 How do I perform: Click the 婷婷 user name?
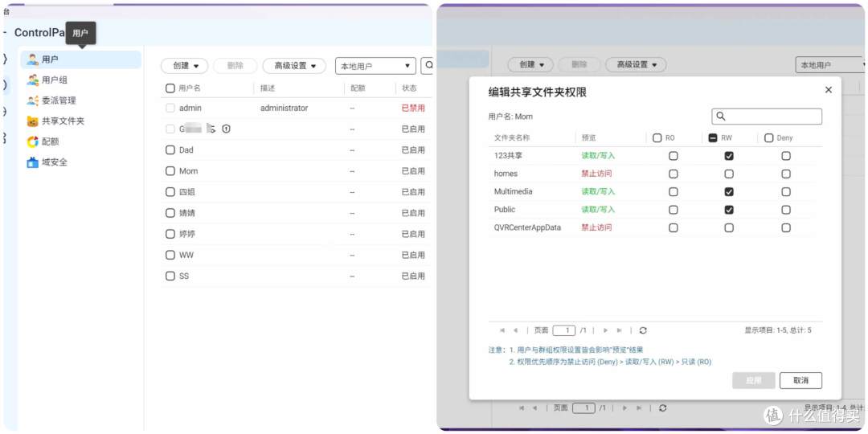coord(187,234)
